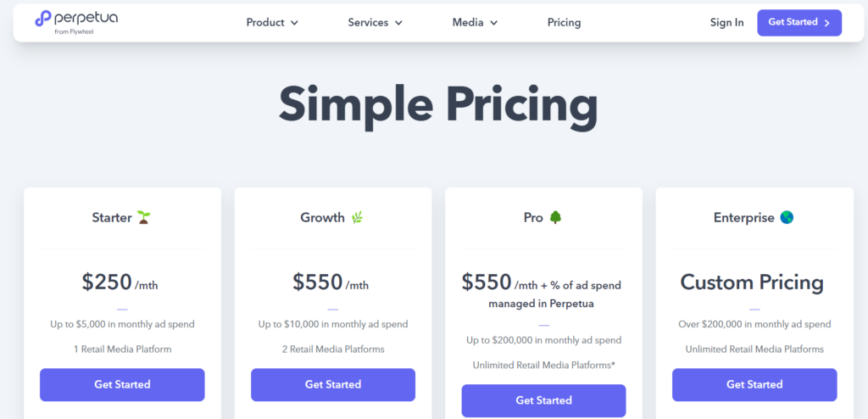
Task: Click the seedling icon next to Starter
Action: click(x=144, y=218)
